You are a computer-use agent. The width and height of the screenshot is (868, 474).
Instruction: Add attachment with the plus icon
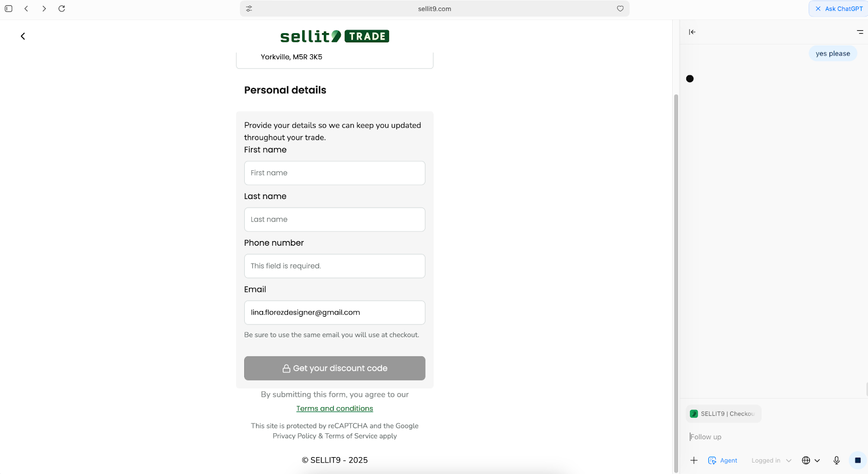[694, 460]
